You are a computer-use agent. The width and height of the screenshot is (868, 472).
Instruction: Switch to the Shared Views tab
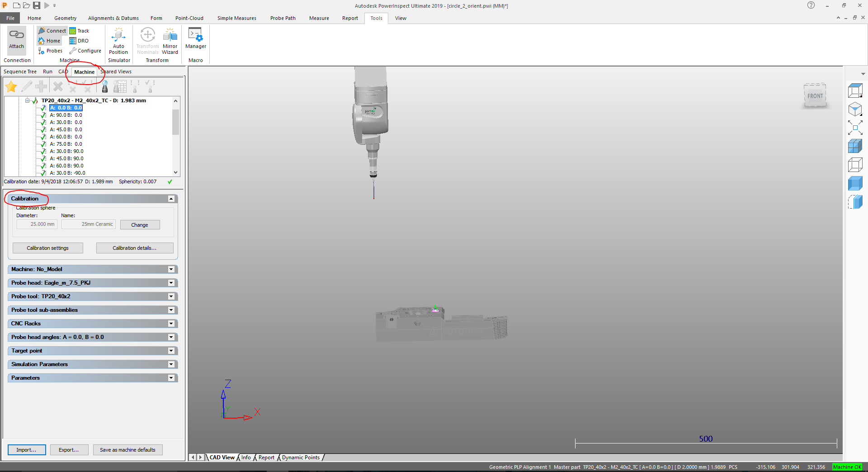coord(116,71)
